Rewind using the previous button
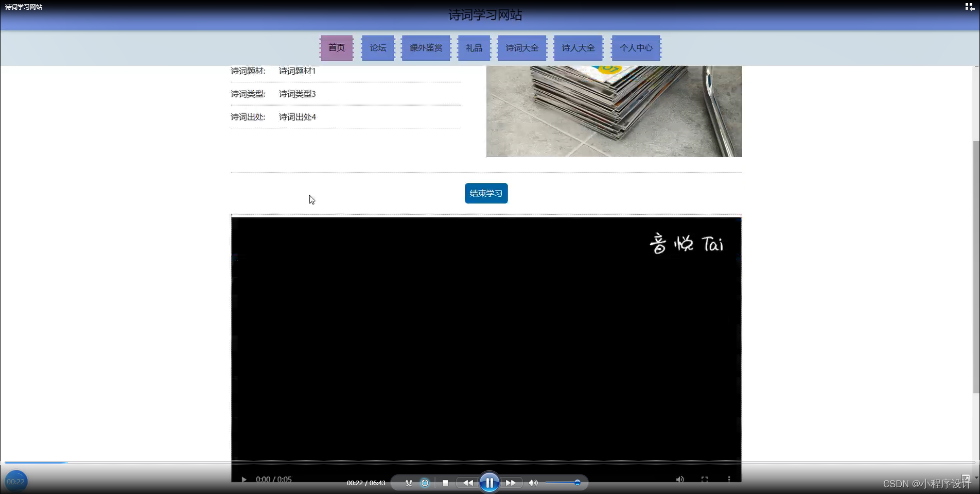 pos(468,483)
